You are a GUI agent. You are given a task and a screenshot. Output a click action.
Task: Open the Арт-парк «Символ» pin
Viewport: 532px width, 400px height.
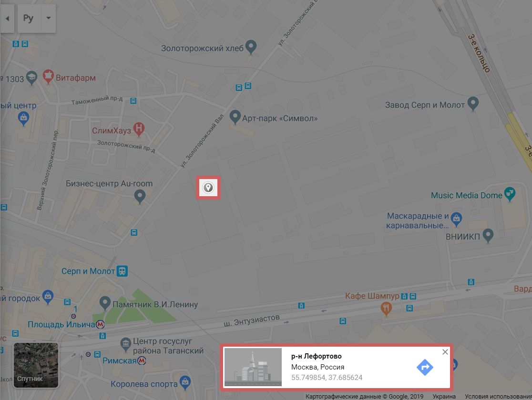(235, 117)
